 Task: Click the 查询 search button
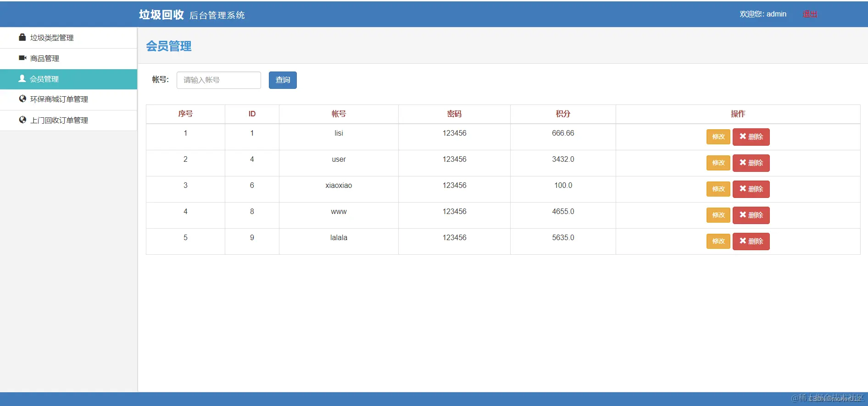(x=283, y=80)
